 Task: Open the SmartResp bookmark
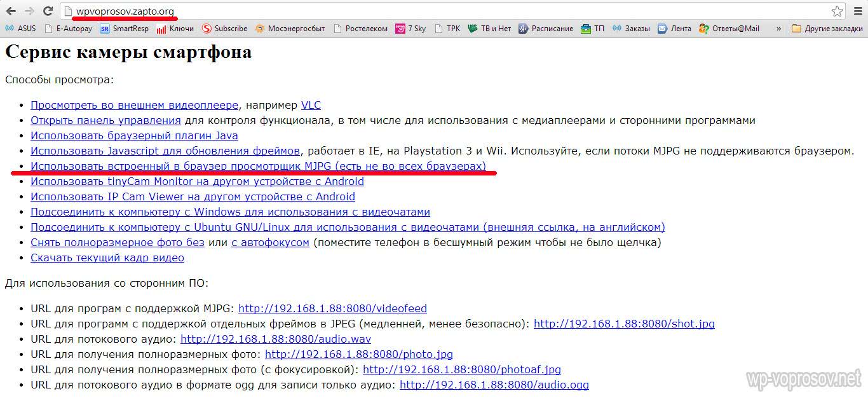[x=124, y=29]
